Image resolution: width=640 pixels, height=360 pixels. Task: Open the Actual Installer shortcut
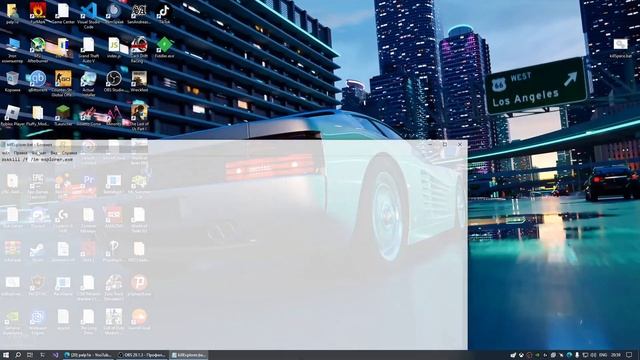(89, 84)
